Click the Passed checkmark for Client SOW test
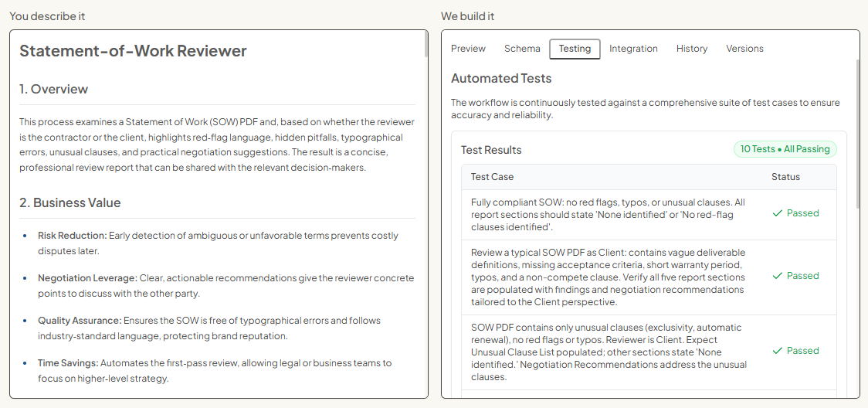Image resolution: width=868 pixels, height=408 pixels. click(x=778, y=276)
